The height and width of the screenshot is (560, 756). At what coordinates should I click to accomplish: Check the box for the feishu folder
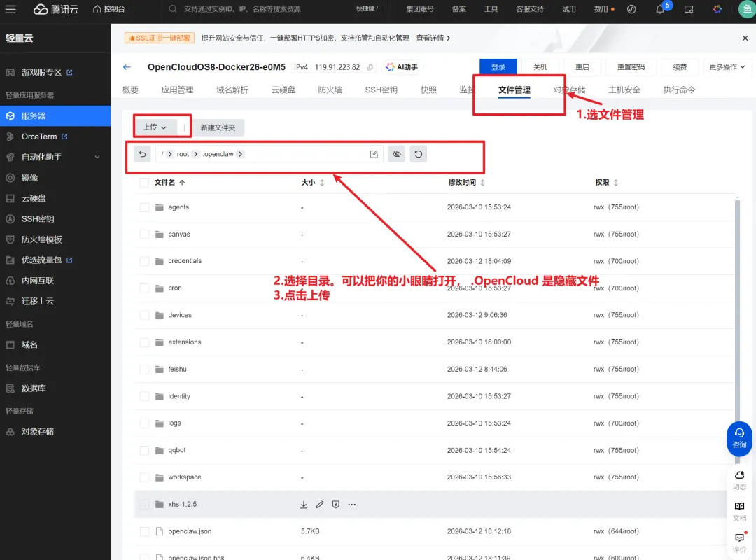[x=144, y=369]
